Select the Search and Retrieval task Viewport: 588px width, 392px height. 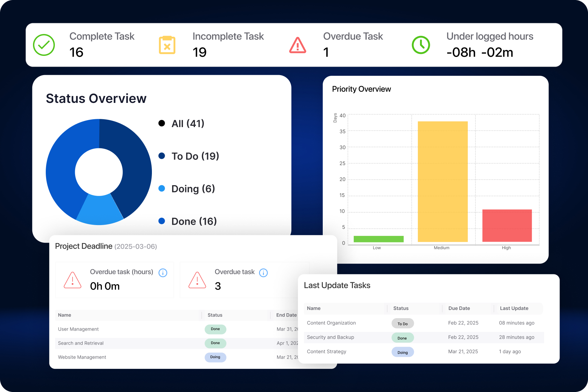(80, 343)
